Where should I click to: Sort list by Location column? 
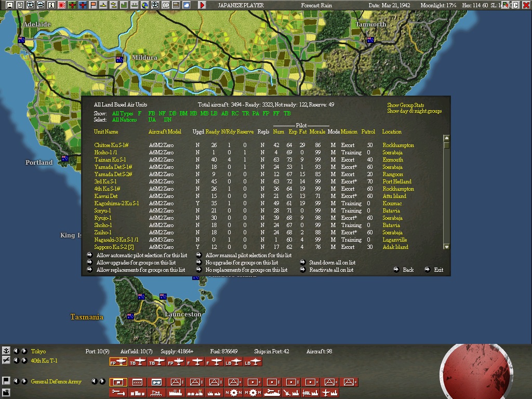392,131
